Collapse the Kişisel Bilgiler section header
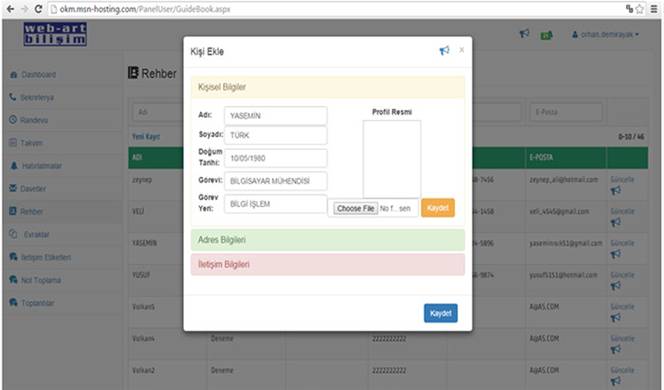 tap(328, 87)
